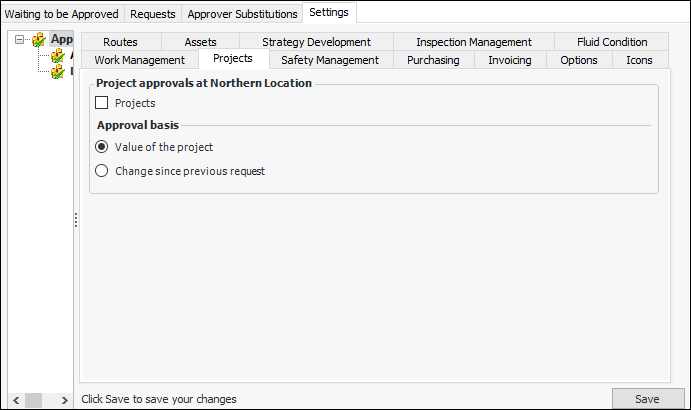Image resolution: width=691 pixels, height=410 pixels.
Task: Open the Approver Substitutions tab
Action: point(242,14)
